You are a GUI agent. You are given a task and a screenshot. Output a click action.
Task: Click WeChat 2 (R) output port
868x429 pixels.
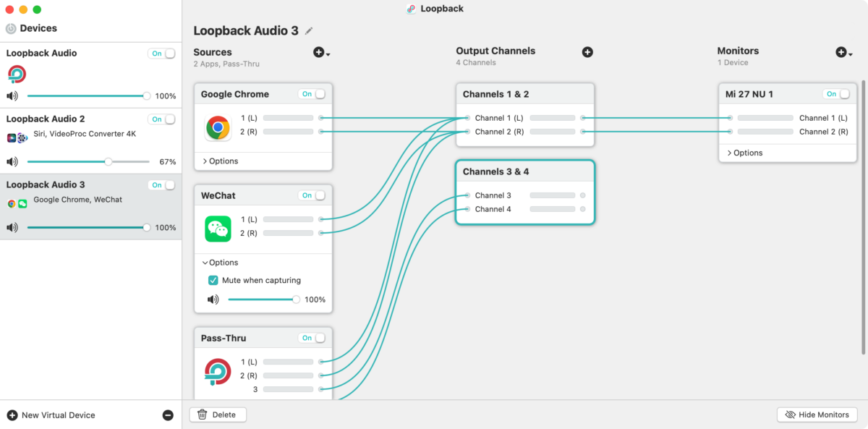pos(320,233)
